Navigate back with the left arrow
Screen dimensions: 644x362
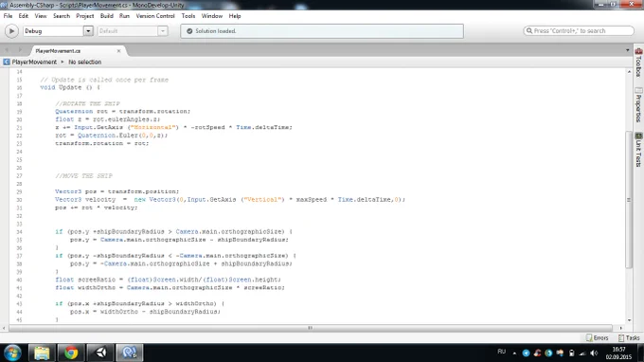[7, 50]
